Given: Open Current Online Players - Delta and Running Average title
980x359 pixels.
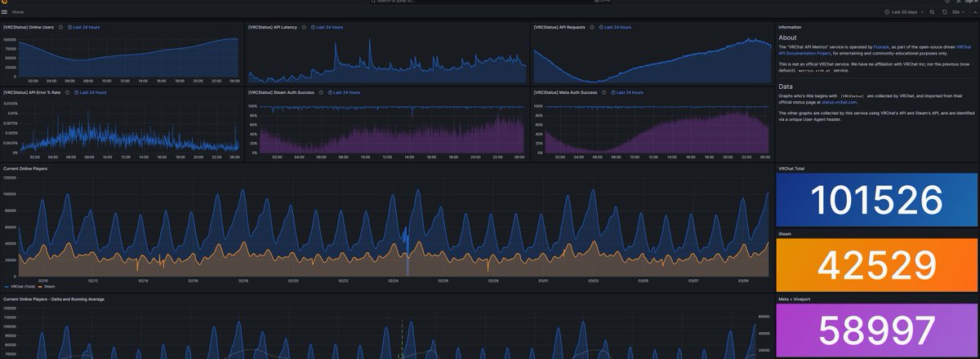Looking at the screenshot, I should [x=54, y=299].
